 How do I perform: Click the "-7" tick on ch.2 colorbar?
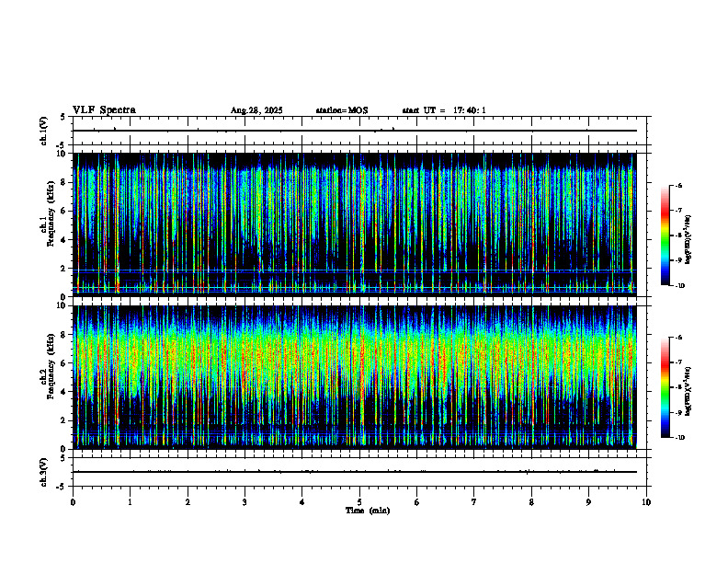coord(678,362)
